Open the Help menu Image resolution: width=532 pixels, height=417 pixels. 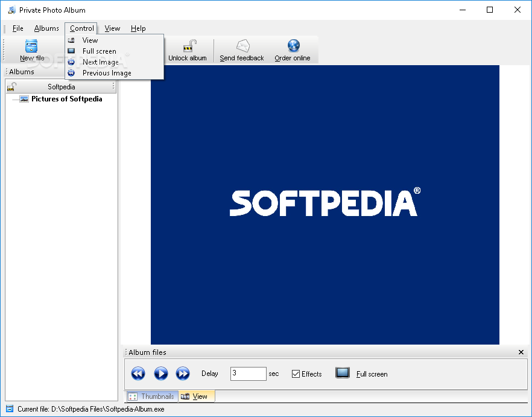click(x=138, y=28)
